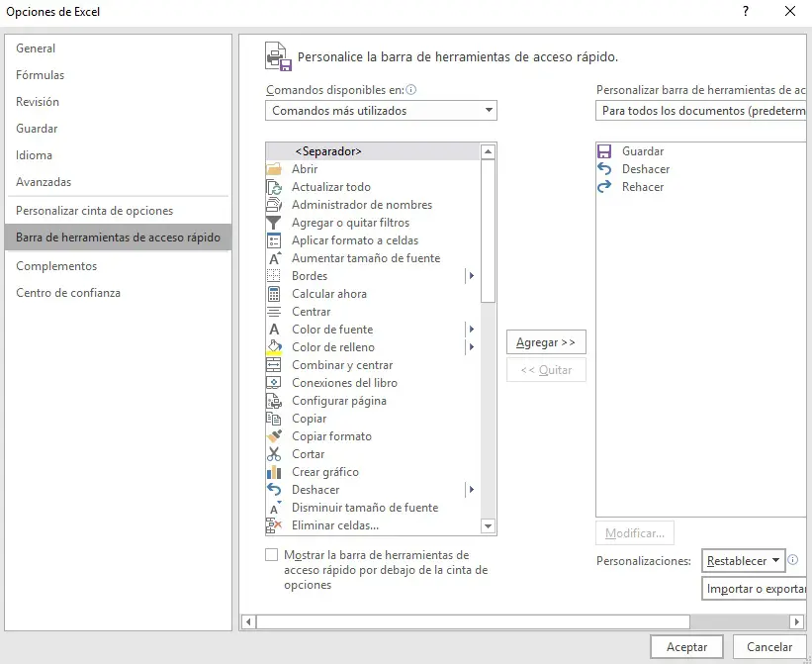Click the Modificar... button
The height and width of the screenshot is (664, 812).
(x=635, y=533)
